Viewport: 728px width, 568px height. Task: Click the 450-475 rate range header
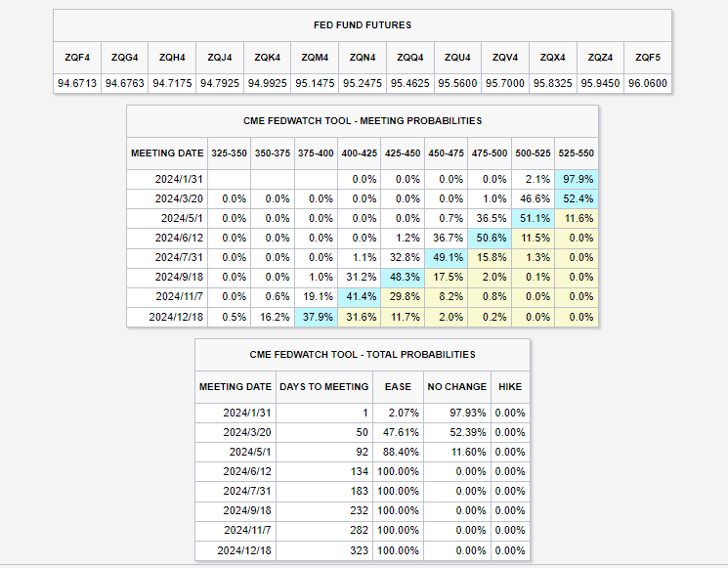tap(447, 153)
